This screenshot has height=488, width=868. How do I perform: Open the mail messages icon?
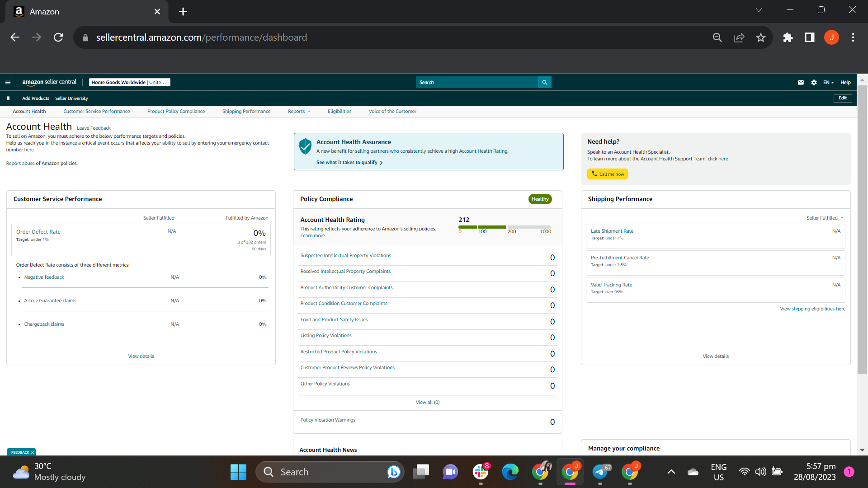click(x=801, y=82)
